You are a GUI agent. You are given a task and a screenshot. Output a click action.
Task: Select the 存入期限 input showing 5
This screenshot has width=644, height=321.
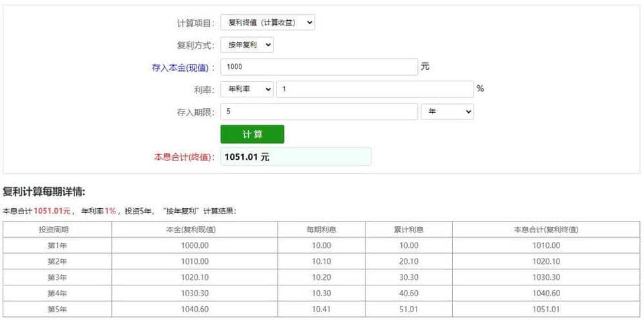(x=319, y=111)
